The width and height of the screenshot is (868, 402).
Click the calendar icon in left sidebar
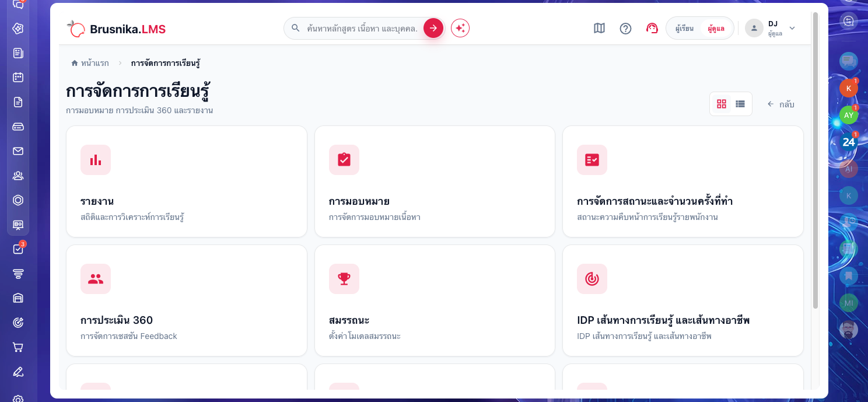18,77
